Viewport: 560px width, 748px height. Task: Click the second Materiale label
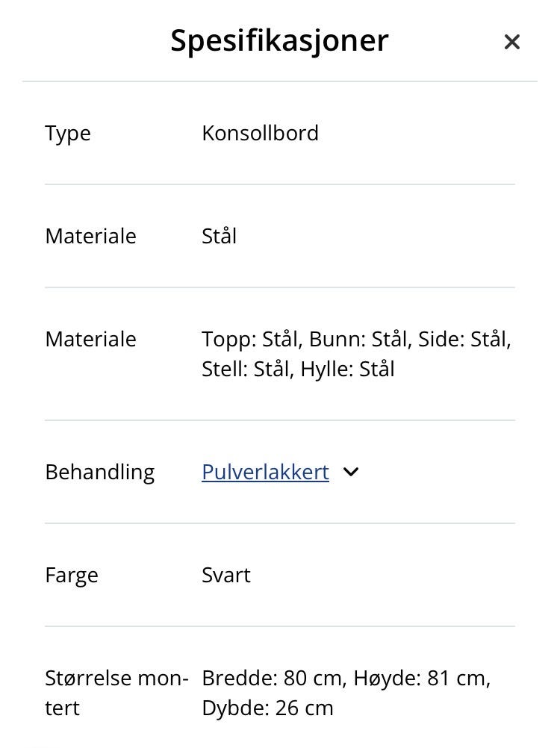tap(90, 339)
